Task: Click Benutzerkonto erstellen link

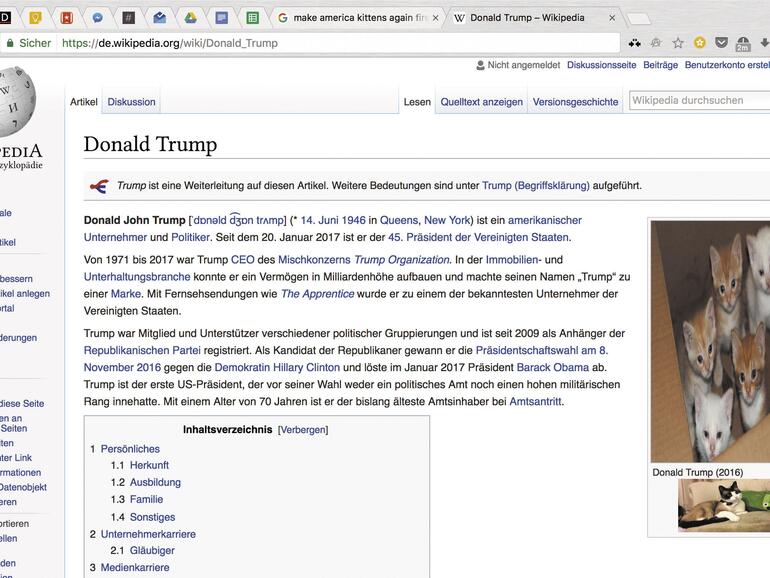Action: pos(727,65)
